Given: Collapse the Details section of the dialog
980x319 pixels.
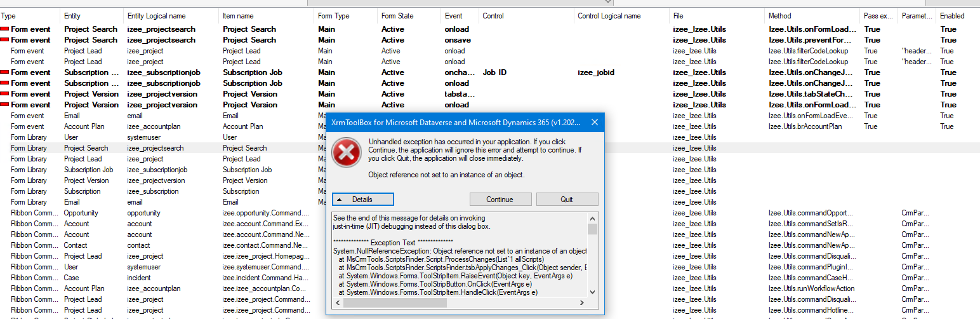Looking at the screenshot, I should tap(362, 200).
